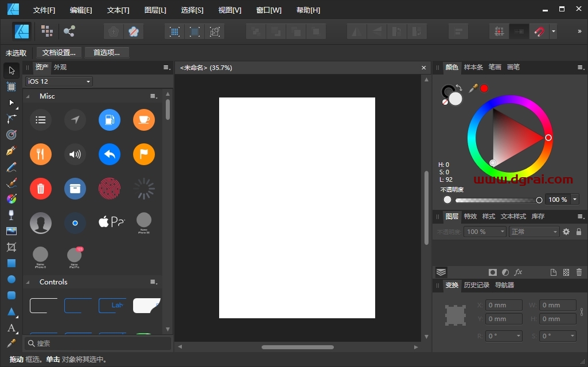Screen dimensions: 588x367
Task: Open Misc section options menu
Action: [154, 96]
